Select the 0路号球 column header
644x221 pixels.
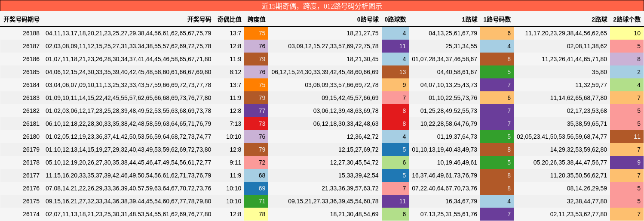(368, 19)
